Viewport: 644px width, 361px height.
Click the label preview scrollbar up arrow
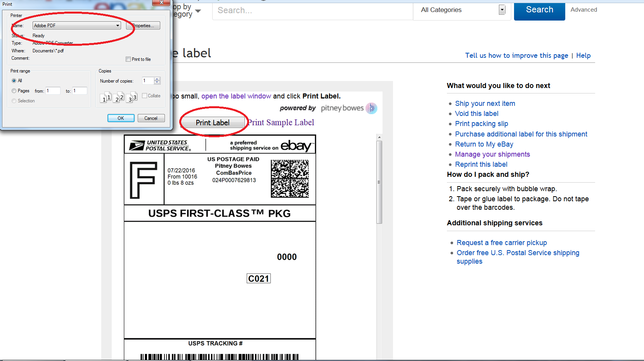coord(379,137)
